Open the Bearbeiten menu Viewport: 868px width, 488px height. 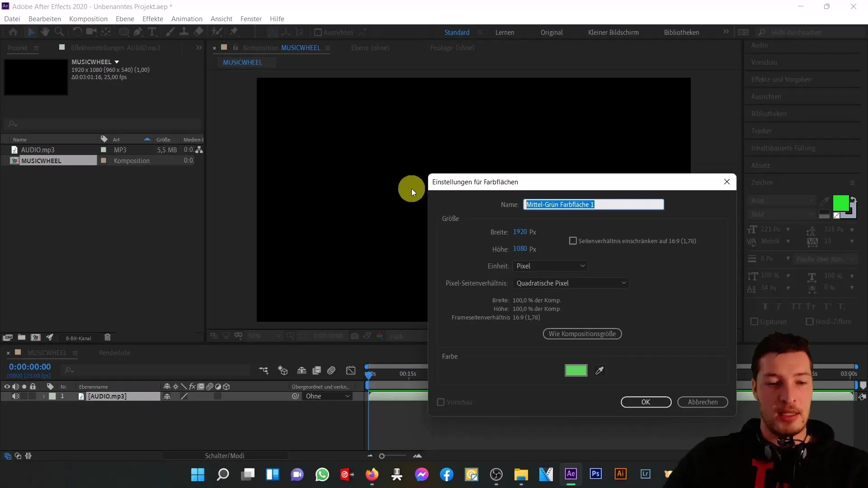click(x=45, y=19)
